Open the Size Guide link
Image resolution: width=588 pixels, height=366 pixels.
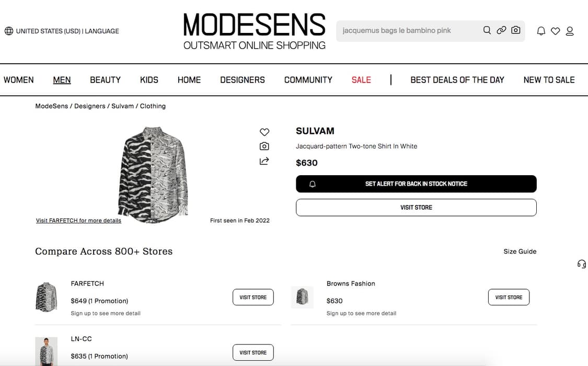click(x=520, y=251)
